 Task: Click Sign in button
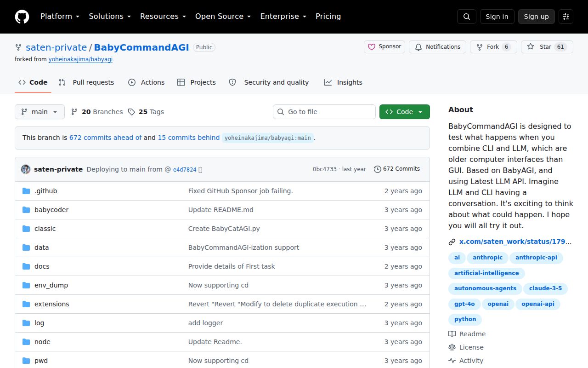[x=497, y=17]
